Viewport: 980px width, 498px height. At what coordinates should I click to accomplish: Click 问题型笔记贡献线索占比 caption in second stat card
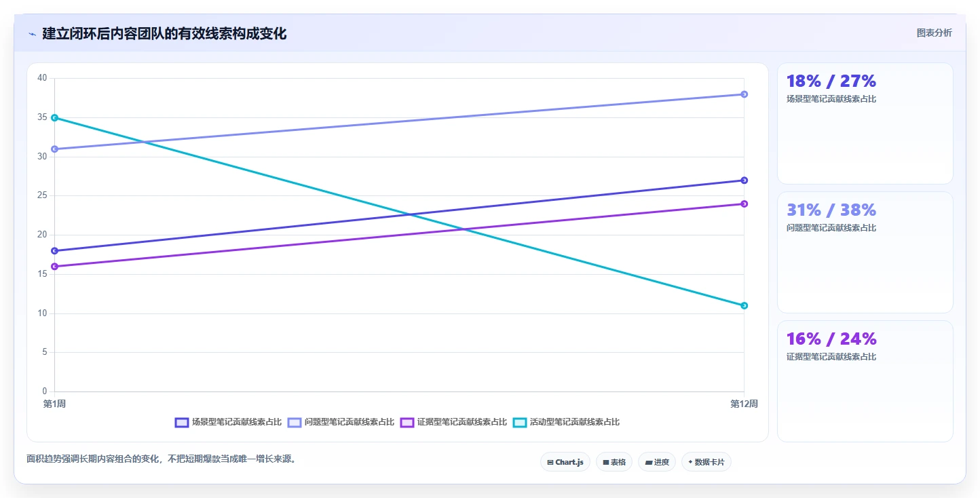[x=831, y=228]
